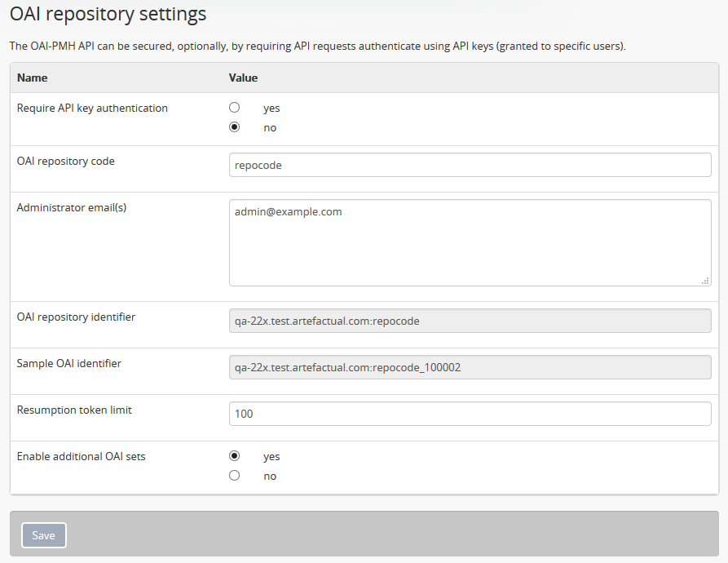Viewport: 728px width, 563px height.
Task: Click the "Value" column header
Action: coord(243,78)
